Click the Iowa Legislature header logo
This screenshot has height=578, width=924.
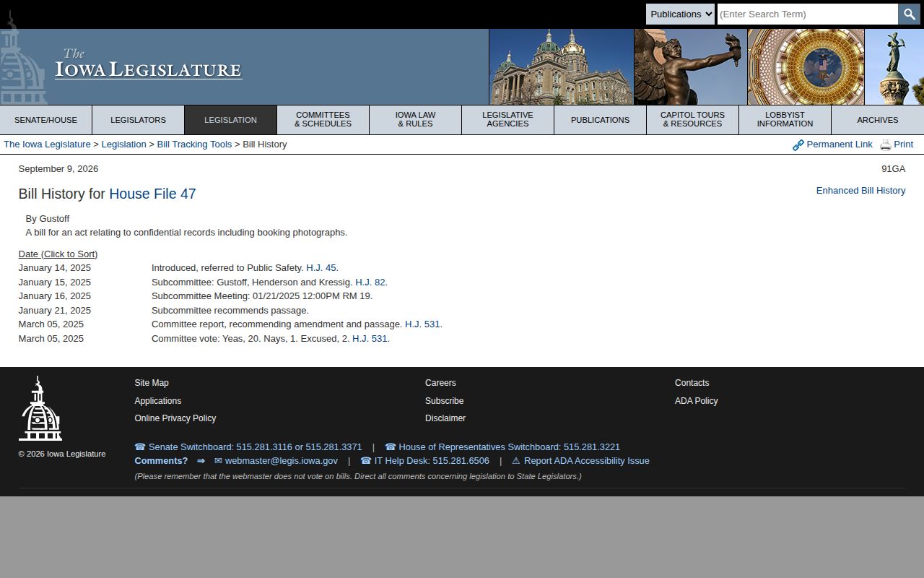click(148, 64)
